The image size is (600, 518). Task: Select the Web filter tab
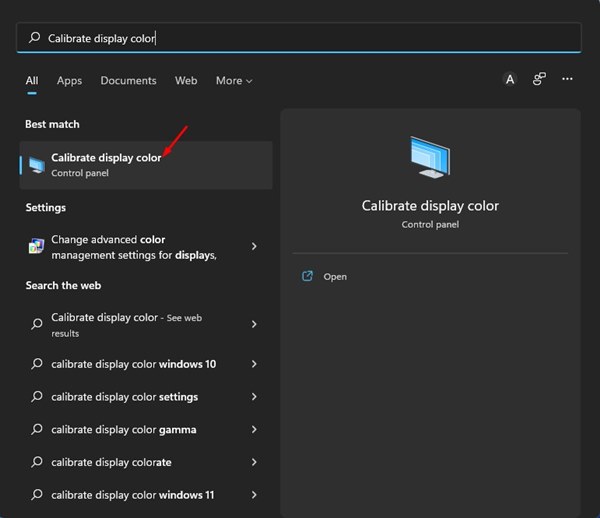coord(186,80)
